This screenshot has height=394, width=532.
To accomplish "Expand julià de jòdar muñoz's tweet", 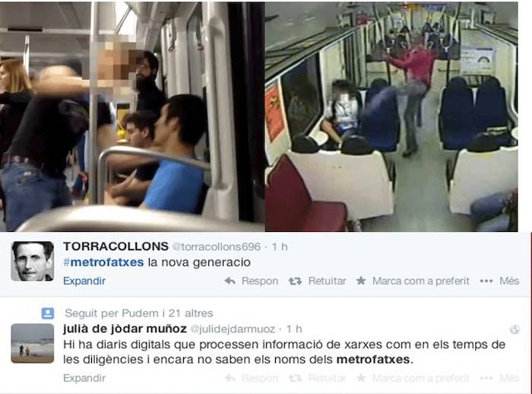I will (84, 378).
